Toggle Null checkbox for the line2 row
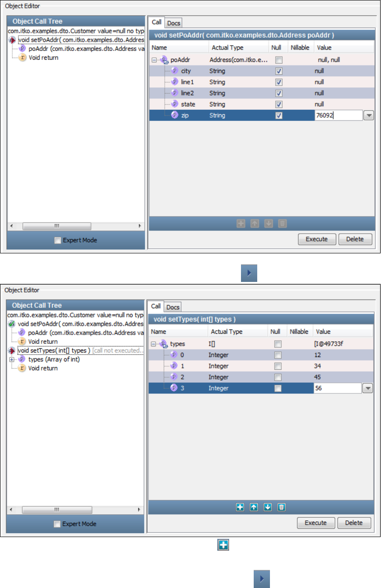381x588 pixels. 278,94
